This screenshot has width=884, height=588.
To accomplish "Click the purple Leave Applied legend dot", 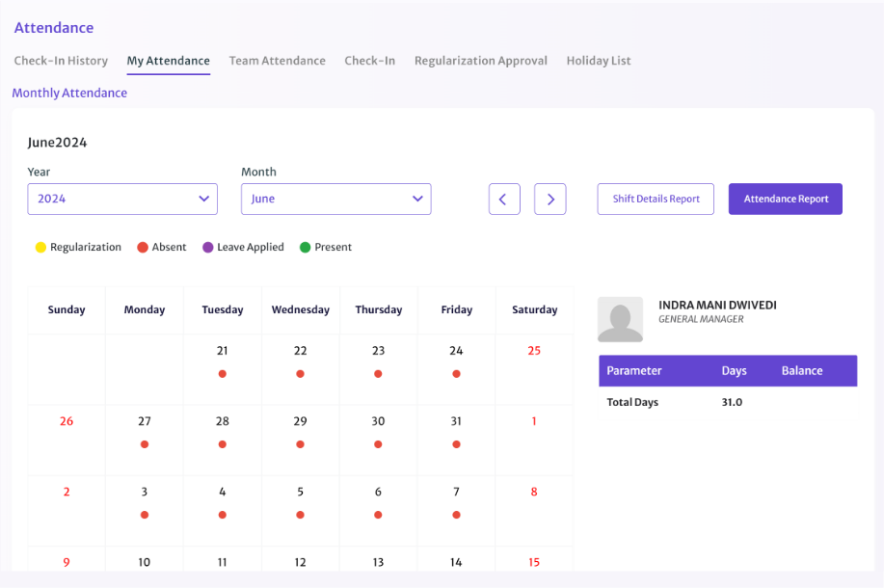I will point(208,247).
